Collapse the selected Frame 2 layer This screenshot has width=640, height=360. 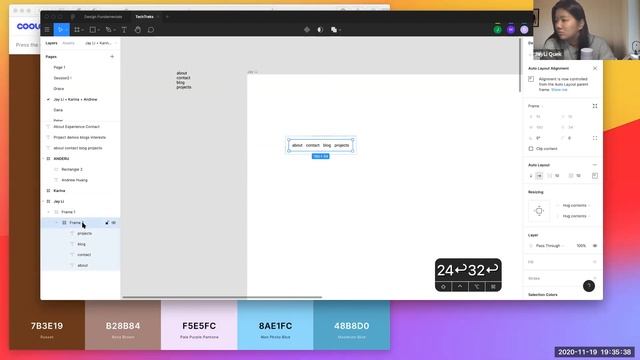pos(57,222)
